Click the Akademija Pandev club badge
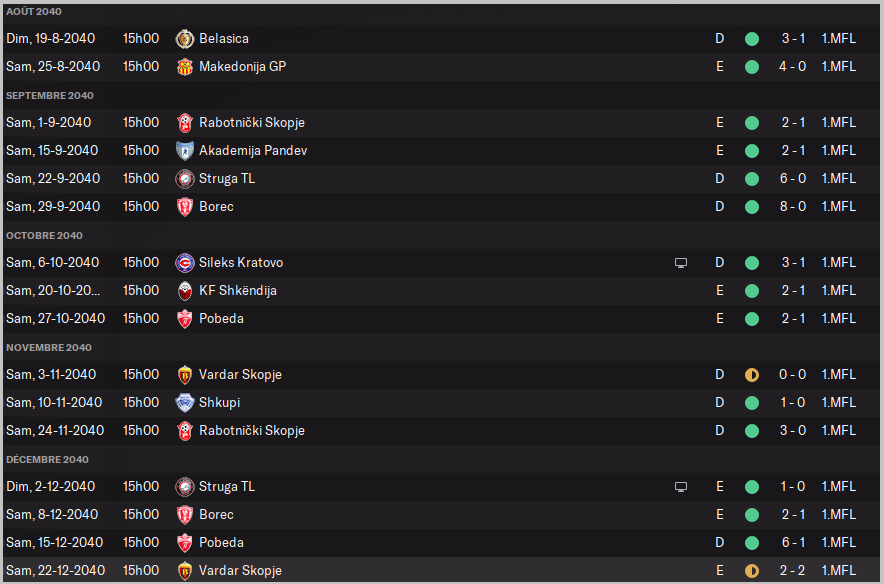 pyautogui.click(x=184, y=151)
